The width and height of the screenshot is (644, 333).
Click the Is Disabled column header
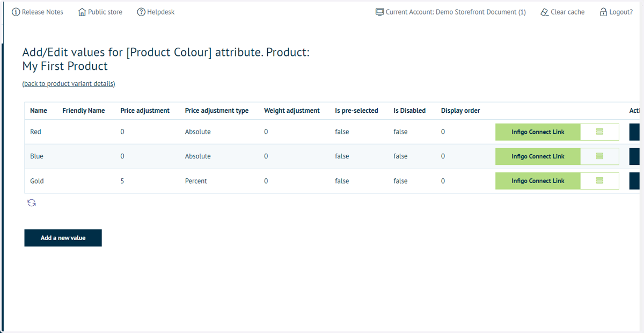(409, 111)
